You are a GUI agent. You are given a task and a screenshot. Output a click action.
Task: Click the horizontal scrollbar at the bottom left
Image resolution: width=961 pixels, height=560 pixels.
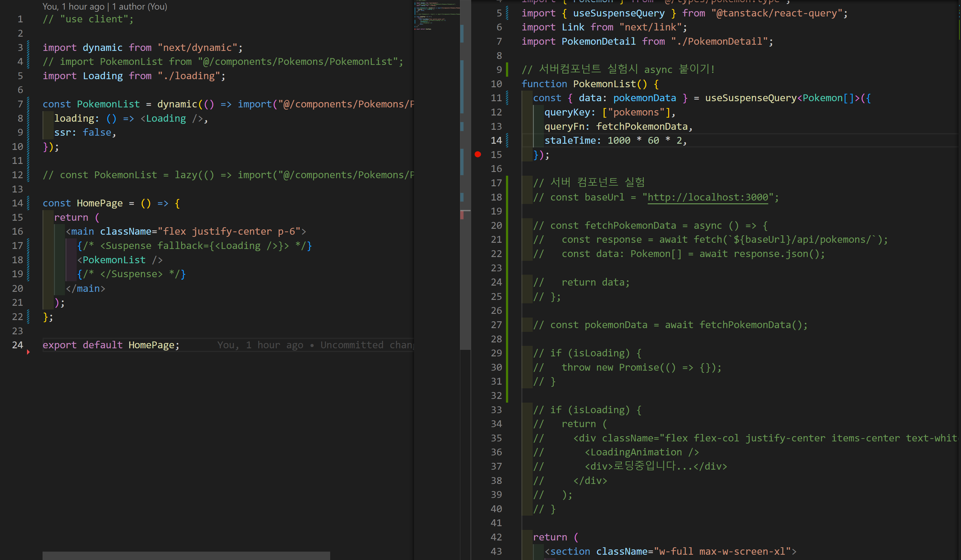pyautogui.click(x=186, y=555)
